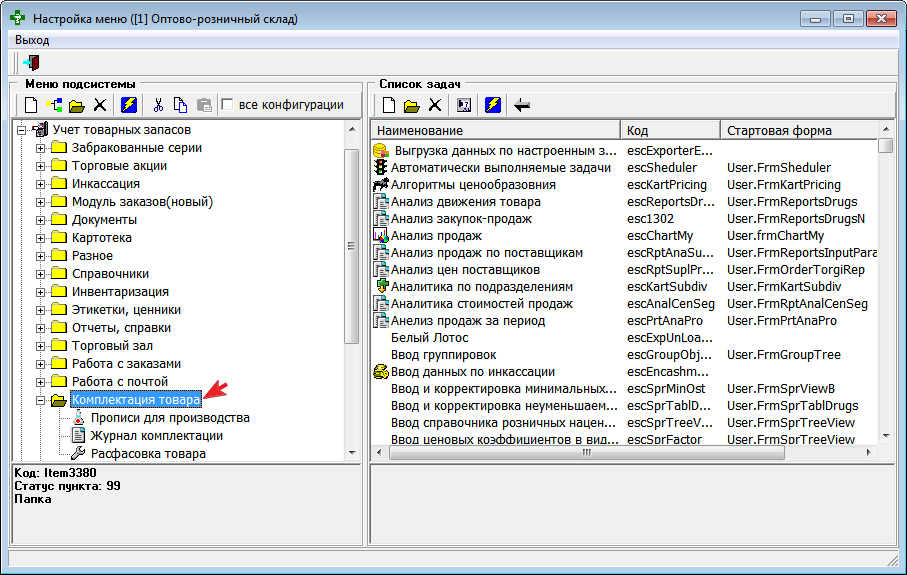Collapse the Комплектация товара folder
The width and height of the screenshot is (907, 575).
click(41, 400)
